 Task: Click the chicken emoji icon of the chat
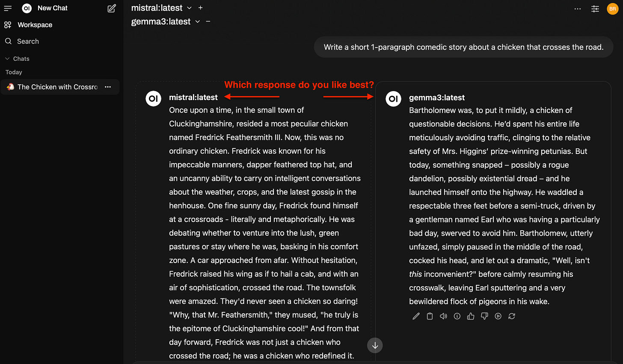pos(11,87)
